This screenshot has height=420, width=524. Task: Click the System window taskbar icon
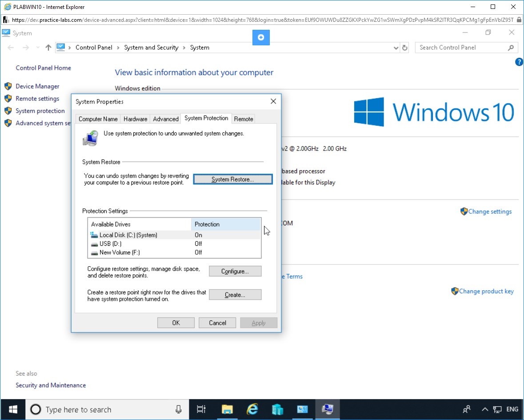click(x=328, y=409)
